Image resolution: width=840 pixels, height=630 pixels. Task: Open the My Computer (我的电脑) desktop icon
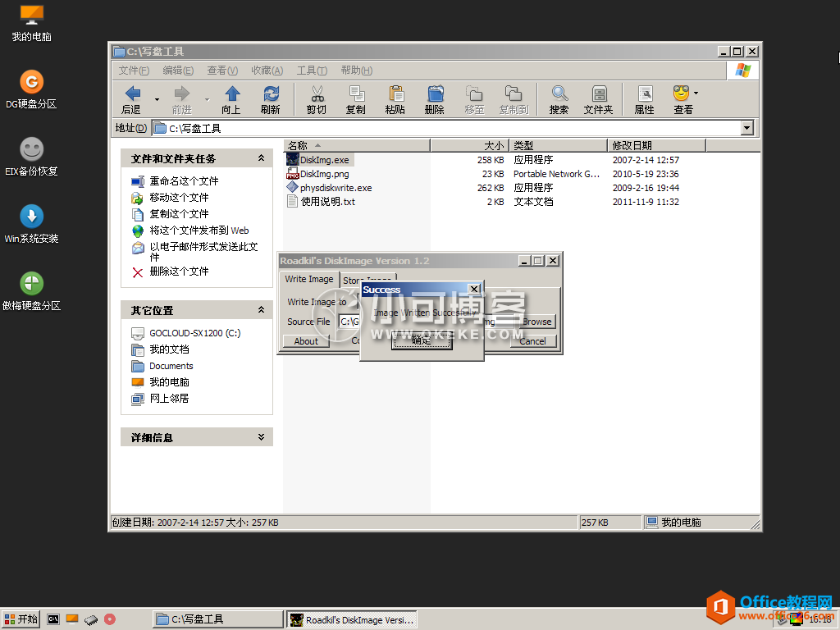[x=32, y=22]
